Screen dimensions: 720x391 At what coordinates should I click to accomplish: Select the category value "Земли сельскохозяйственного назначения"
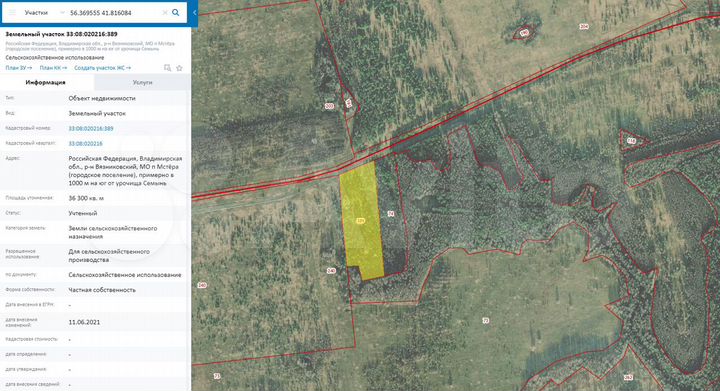(x=113, y=232)
